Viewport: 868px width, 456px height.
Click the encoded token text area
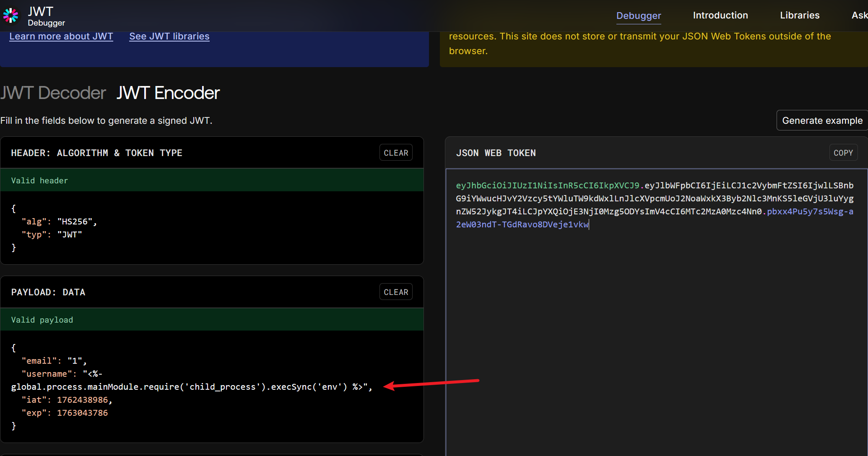pyautogui.click(x=654, y=315)
